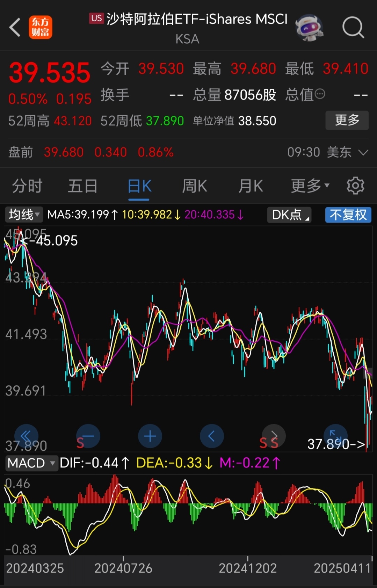Screen dimensions: 377x588
Task: Tap the 东方财富 logo icon
Action: click(x=40, y=27)
